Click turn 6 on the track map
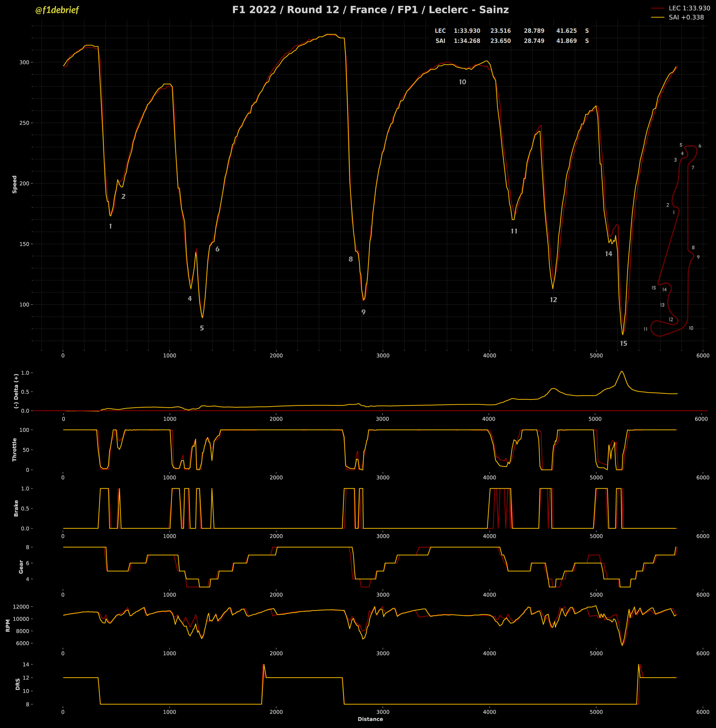This screenshot has width=716, height=728. [700, 146]
